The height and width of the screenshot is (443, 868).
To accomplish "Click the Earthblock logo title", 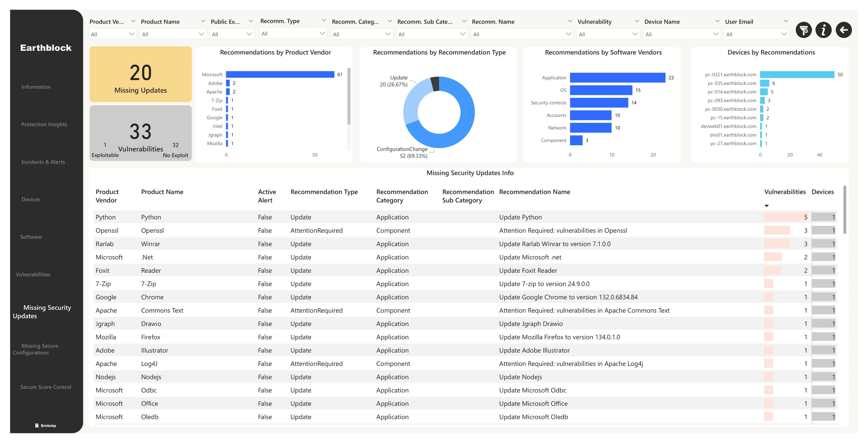I will pyautogui.click(x=46, y=48).
